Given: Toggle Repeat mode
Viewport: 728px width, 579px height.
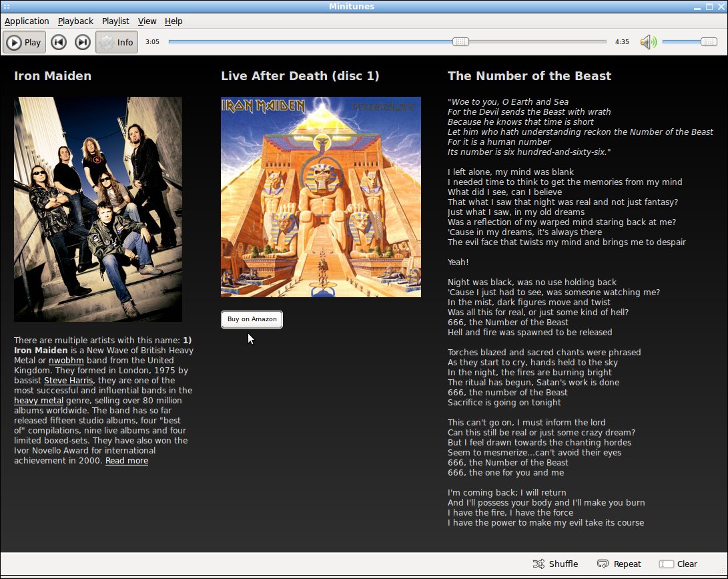Looking at the screenshot, I should coord(619,564).
